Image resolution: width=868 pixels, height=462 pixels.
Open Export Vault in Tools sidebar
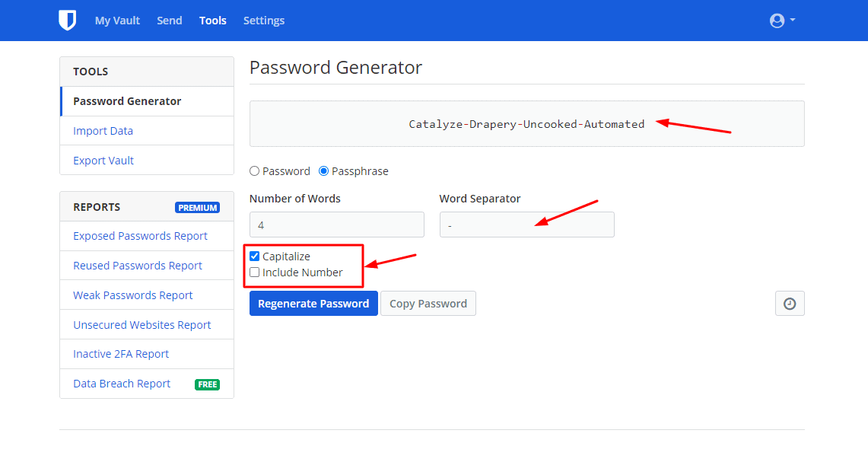103,161
